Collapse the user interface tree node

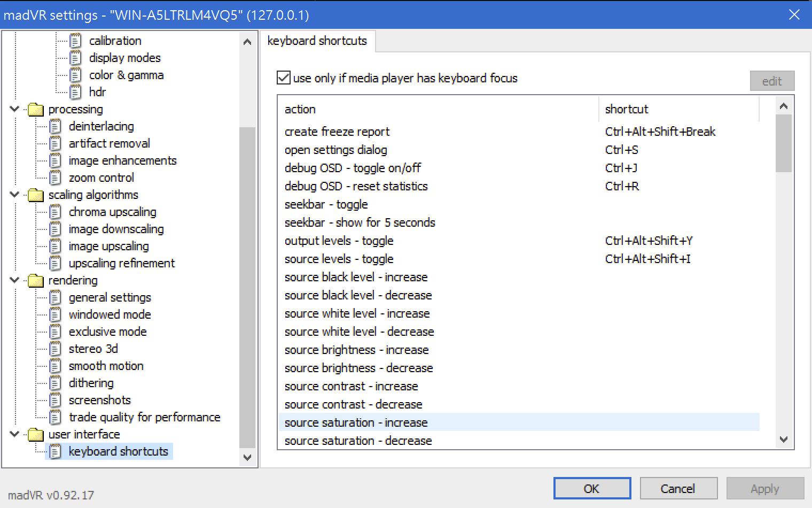point(14,434)
